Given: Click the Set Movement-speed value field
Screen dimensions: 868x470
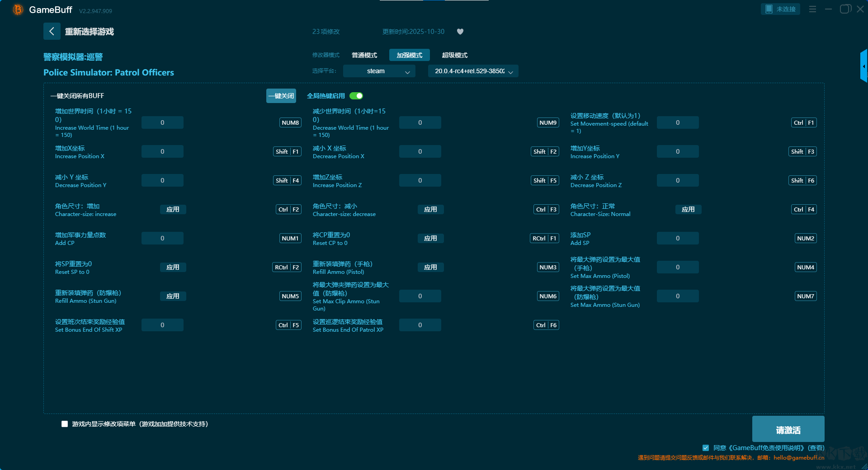Looking at the screenshot, I should click(678, 122).
